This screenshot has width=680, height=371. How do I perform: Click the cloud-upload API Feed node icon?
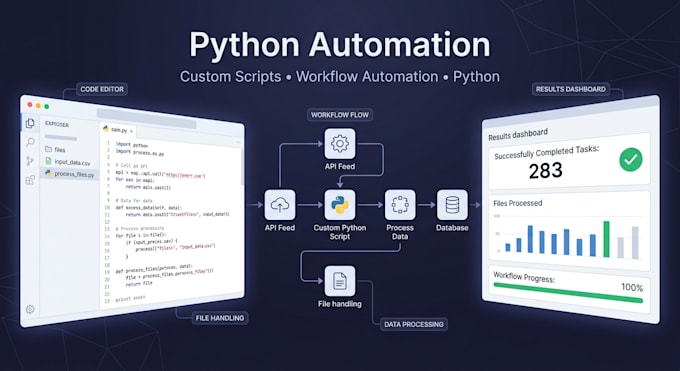point(280,204)
